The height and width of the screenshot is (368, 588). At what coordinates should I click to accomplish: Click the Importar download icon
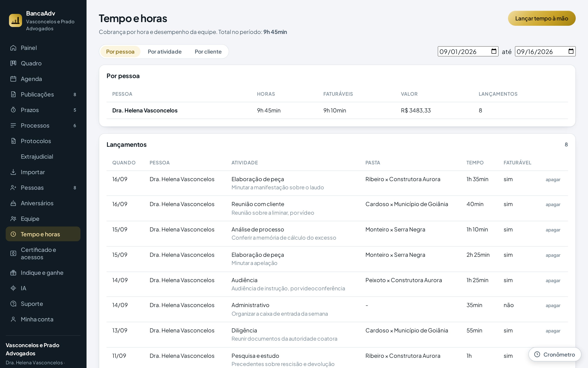tap(13, 172)
